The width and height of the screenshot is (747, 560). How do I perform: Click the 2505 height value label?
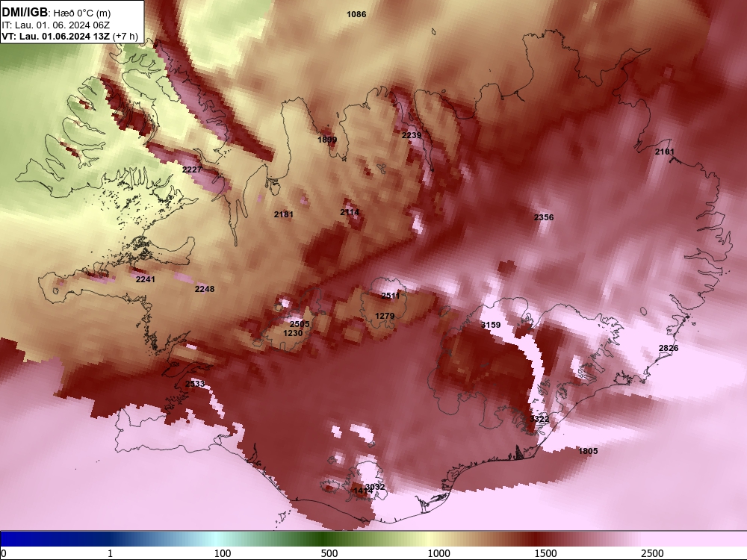click(300, 324)
